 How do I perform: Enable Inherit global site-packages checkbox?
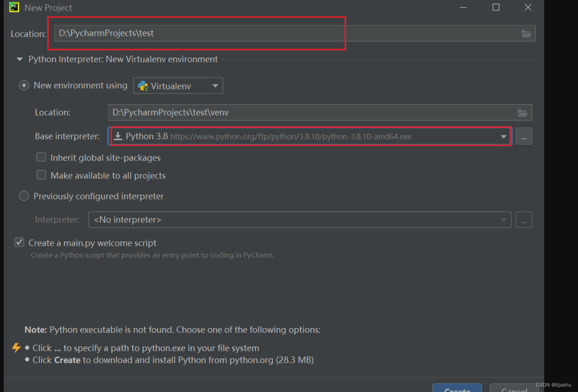[x=41, y=157]
